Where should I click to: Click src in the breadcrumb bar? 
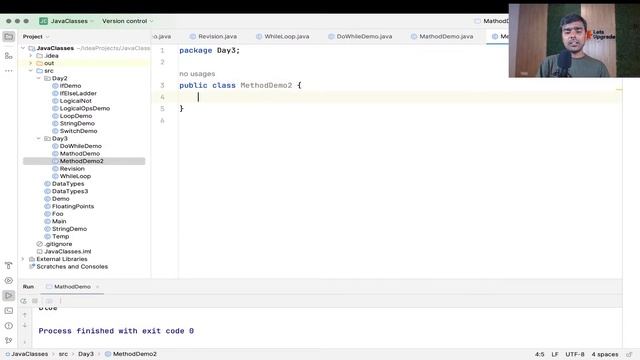(x=63, y=354)
